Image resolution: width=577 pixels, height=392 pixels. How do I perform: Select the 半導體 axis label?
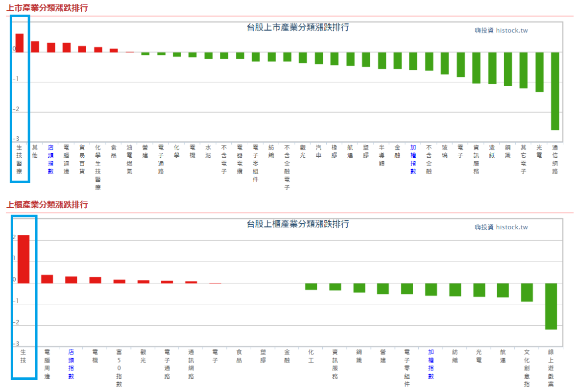(382, 155)
